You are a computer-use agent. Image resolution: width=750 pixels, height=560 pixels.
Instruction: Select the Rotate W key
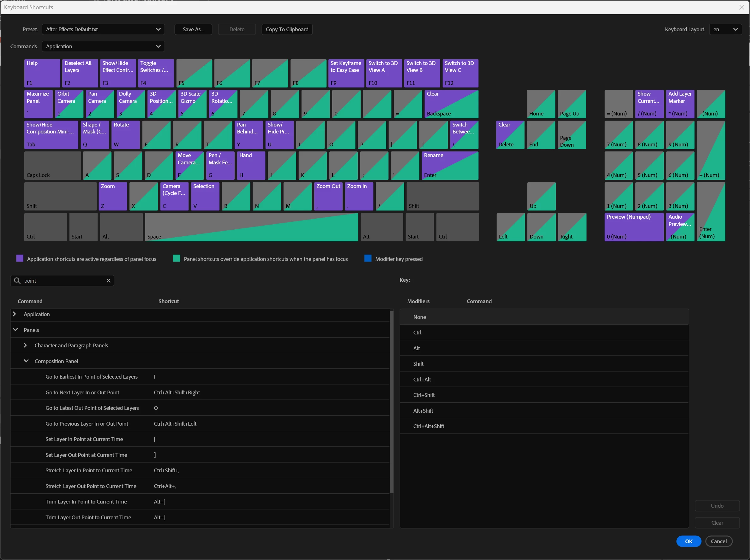pos(126,134)
